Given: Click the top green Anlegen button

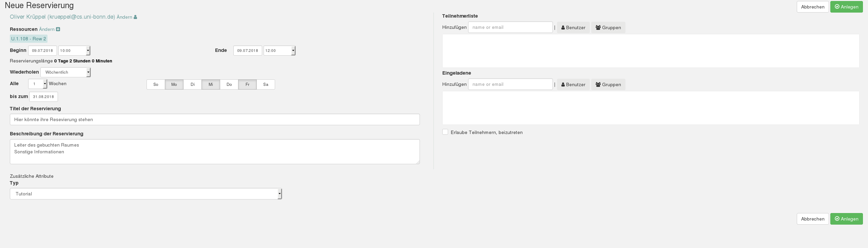Looking at the screenshot, I should click(x=846, y=7).
